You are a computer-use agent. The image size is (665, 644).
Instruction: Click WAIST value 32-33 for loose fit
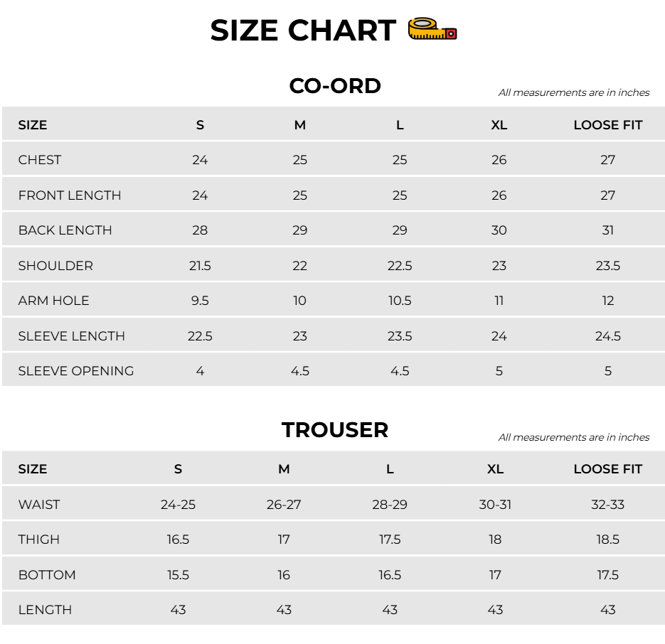[x=607, y=505]
